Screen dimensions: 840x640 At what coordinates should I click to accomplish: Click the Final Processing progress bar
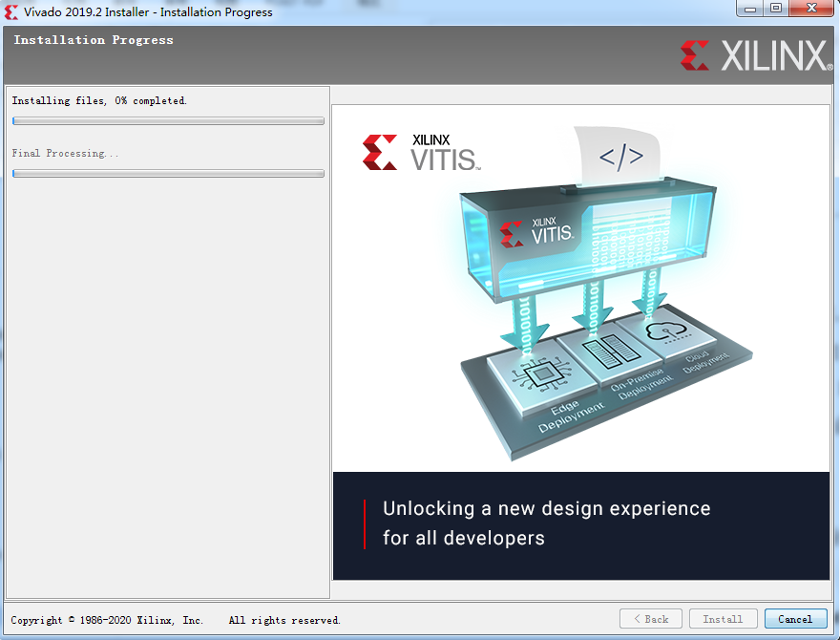(x=168, y=174)
